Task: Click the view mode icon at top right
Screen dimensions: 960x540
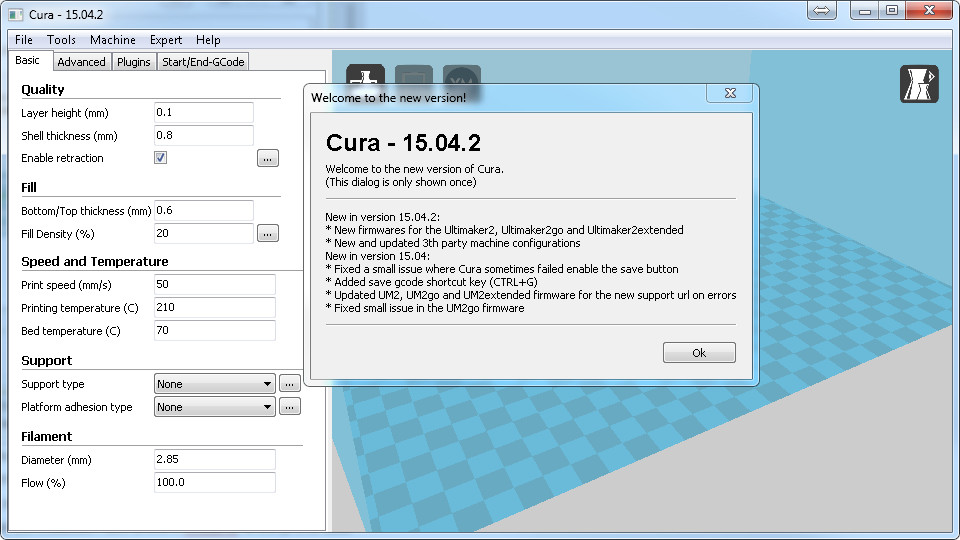Action: 919,84
